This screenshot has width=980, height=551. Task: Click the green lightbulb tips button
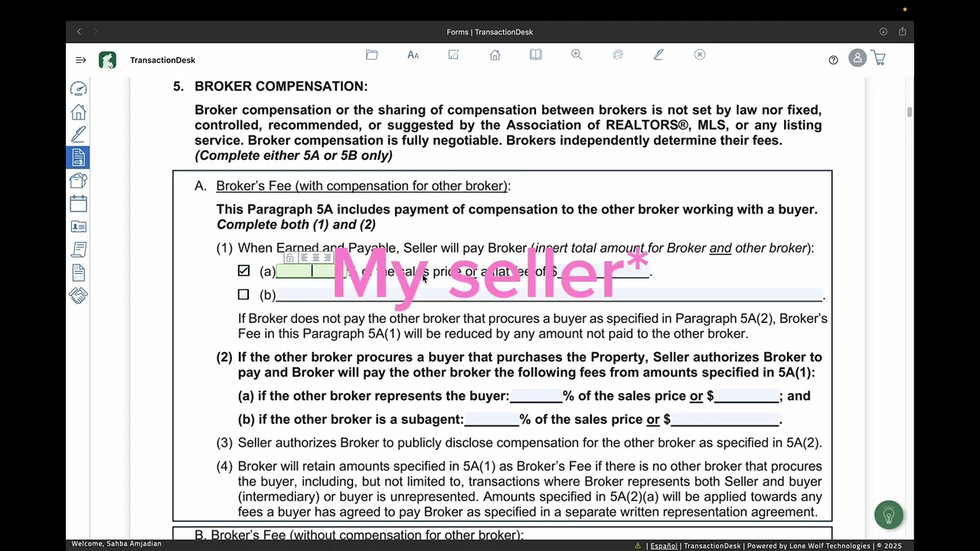click(889, 515)
